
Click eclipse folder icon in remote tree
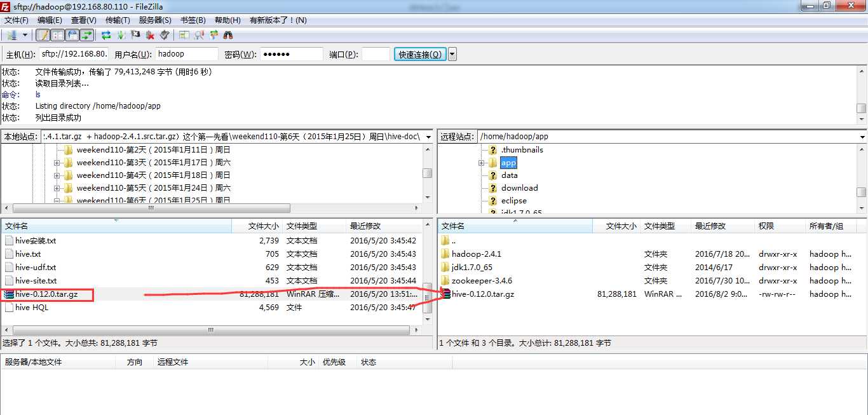492,201
